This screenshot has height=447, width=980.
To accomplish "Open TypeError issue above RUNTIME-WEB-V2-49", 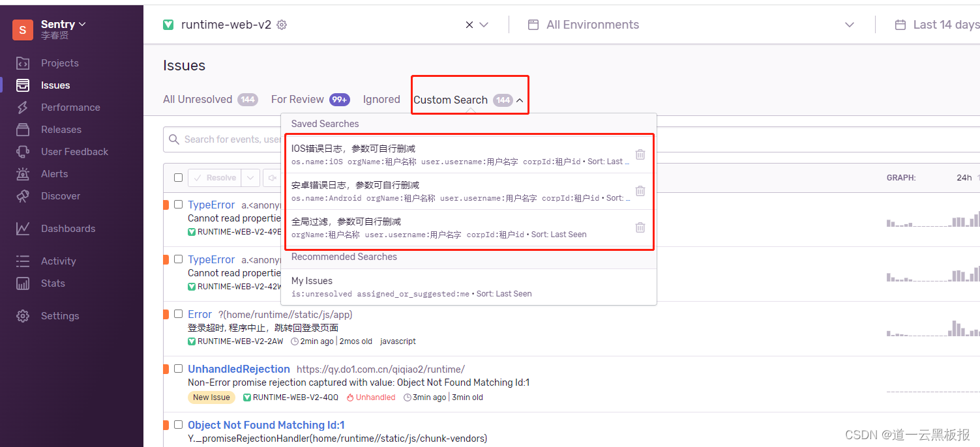I will pyautogui.click(x=211, y=205).
